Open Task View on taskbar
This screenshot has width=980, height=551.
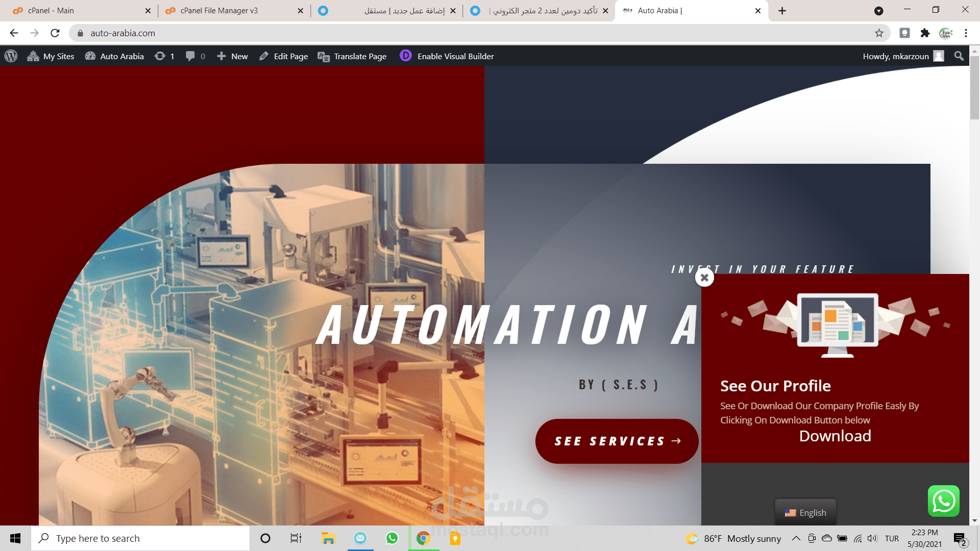point(296,538)
